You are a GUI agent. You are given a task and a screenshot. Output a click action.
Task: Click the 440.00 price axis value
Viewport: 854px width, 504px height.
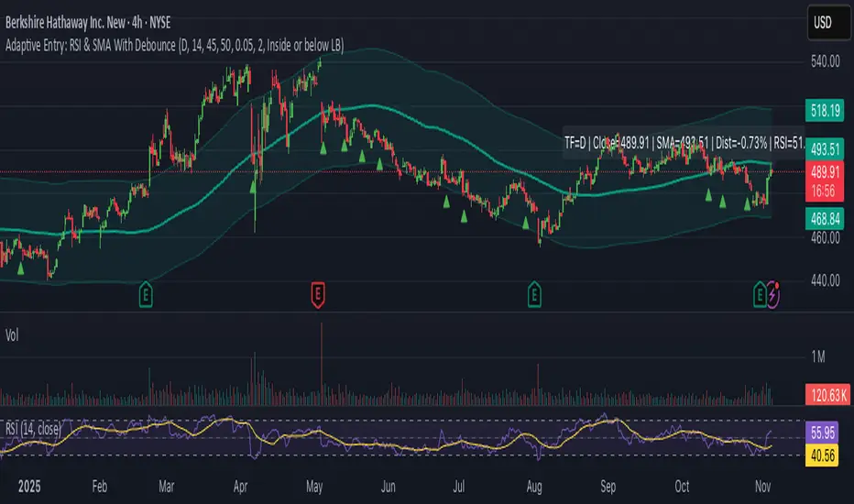(x=825, y=280)
